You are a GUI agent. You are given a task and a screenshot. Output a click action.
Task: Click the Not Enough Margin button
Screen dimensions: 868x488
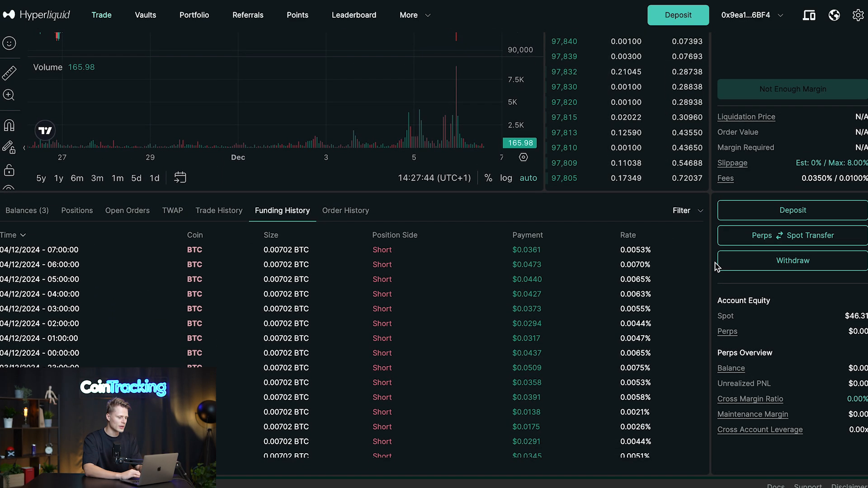coord(793,89)
